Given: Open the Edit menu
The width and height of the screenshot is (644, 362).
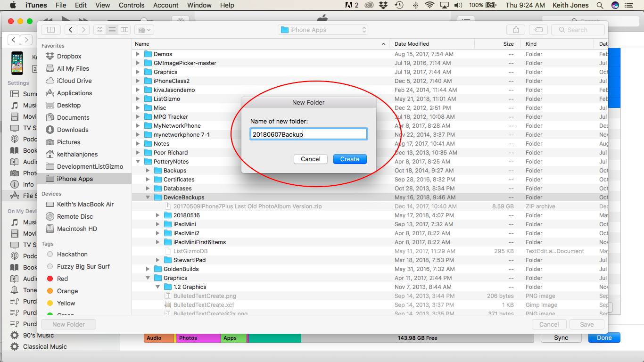Looking at the screenshot, I should pyautogui.click(x=81, y=5).
